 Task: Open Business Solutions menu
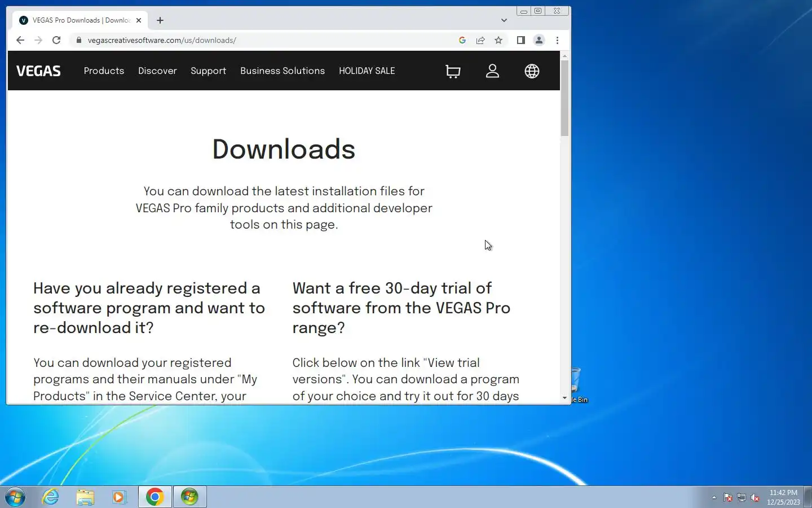tap(283, 71)
